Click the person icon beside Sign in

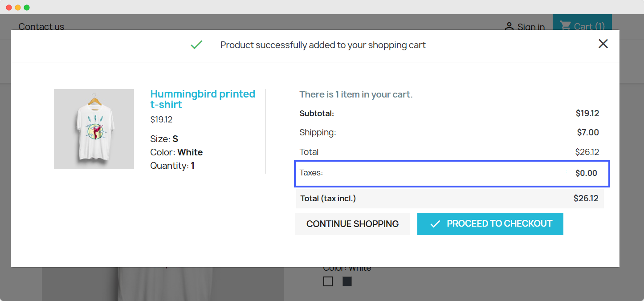pos(509,27)
